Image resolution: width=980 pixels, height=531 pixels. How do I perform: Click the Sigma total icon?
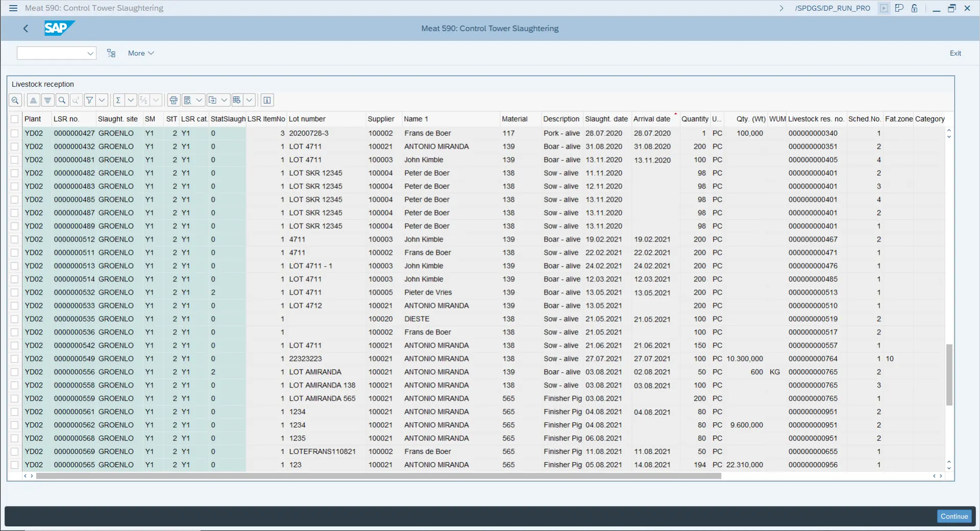pyautogui.click(x=118, y=100)
